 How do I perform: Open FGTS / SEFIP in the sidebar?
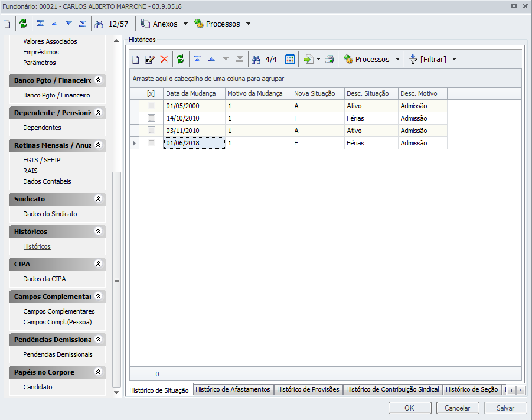[x=42, y=160]
